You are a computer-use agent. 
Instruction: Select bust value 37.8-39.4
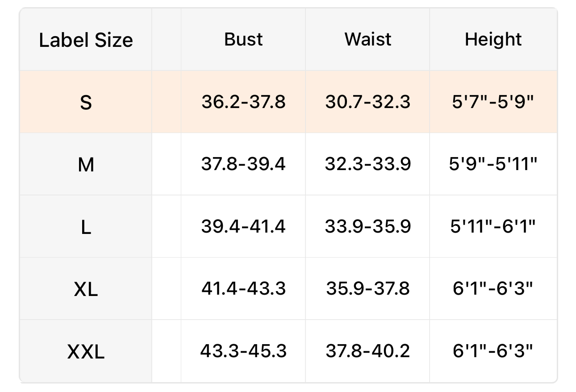point(243,164)
